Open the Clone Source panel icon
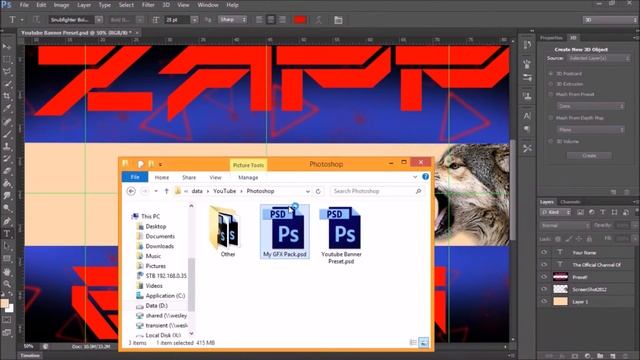The image size is (640, 360). (527, 96)
